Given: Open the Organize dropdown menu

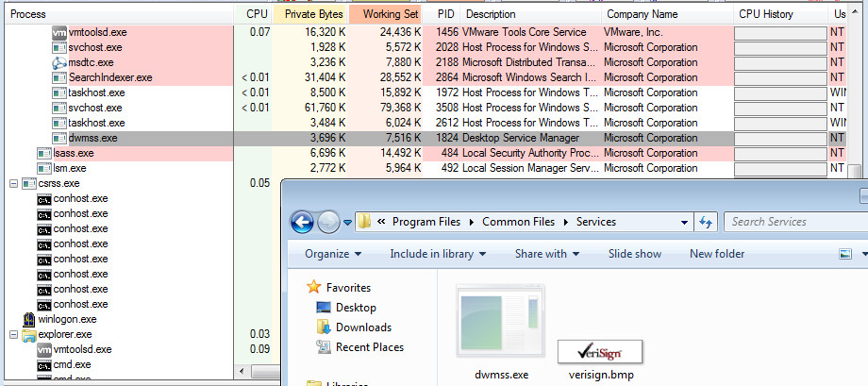Looking at the screenshot, I should (333, 254).
